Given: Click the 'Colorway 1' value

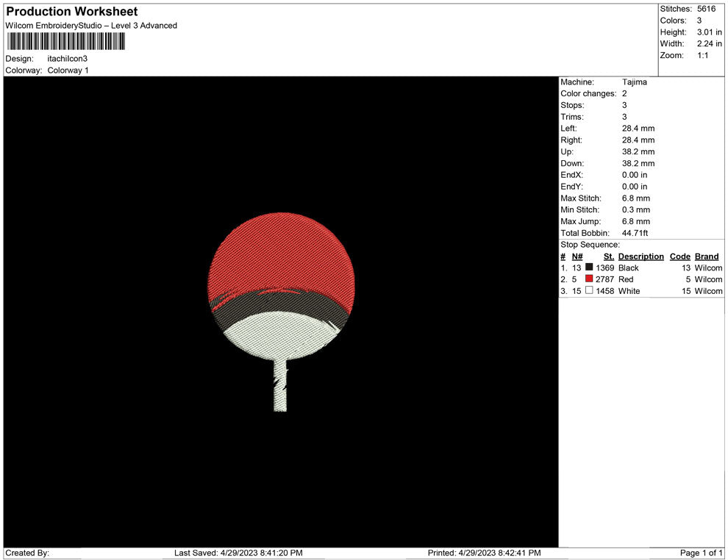Looking at the screenshot, I should tap(68, 70).
